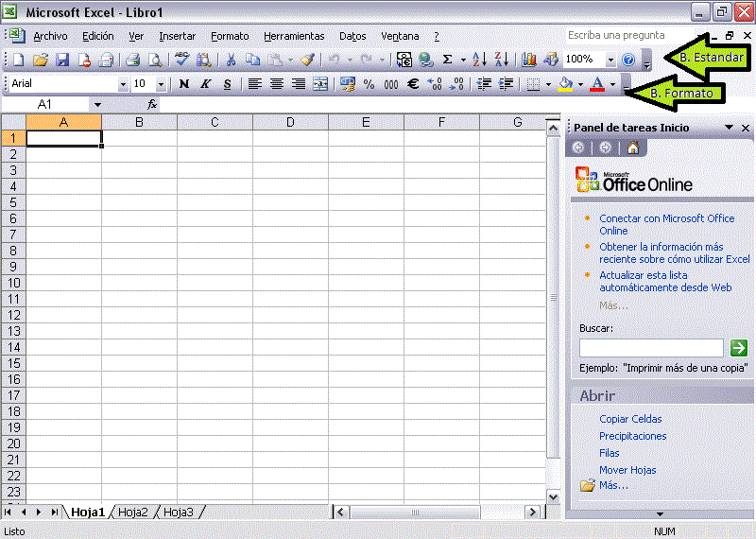Image resolution: width=756 pixels, height=539 pixels.
Task: Run the ABC spelling check
Action: [181, 59]
